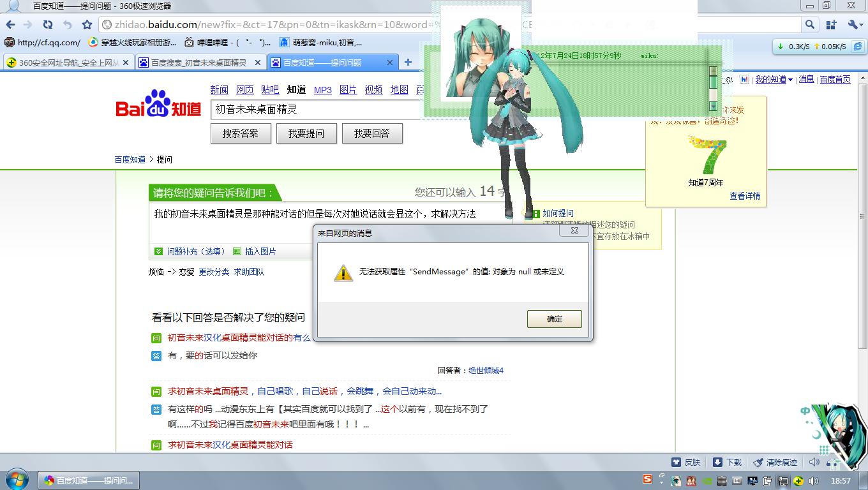Click the 我要回答 button
Image resolution: width=868 pixels, height=490 pixels.
click(x=372, y=133)
